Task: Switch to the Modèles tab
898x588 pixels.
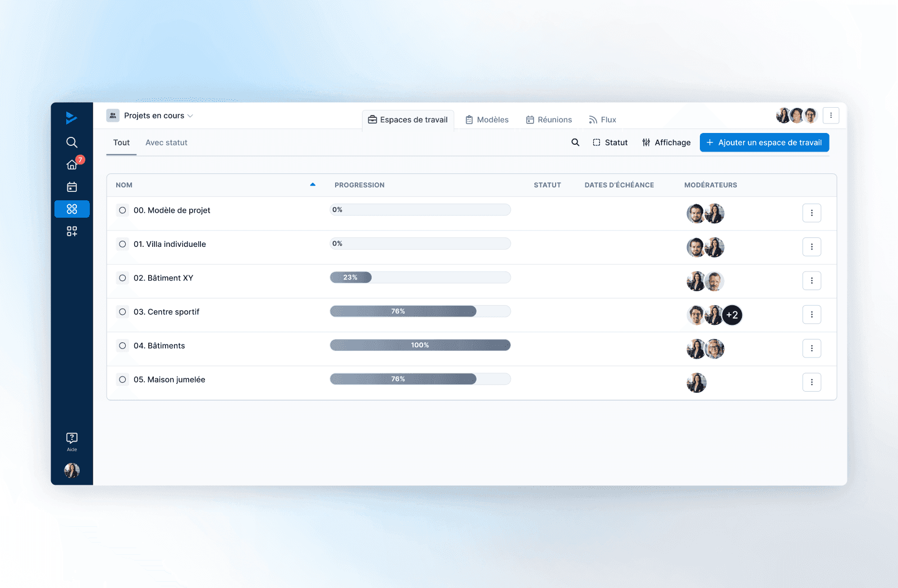Action: (487, 120)
